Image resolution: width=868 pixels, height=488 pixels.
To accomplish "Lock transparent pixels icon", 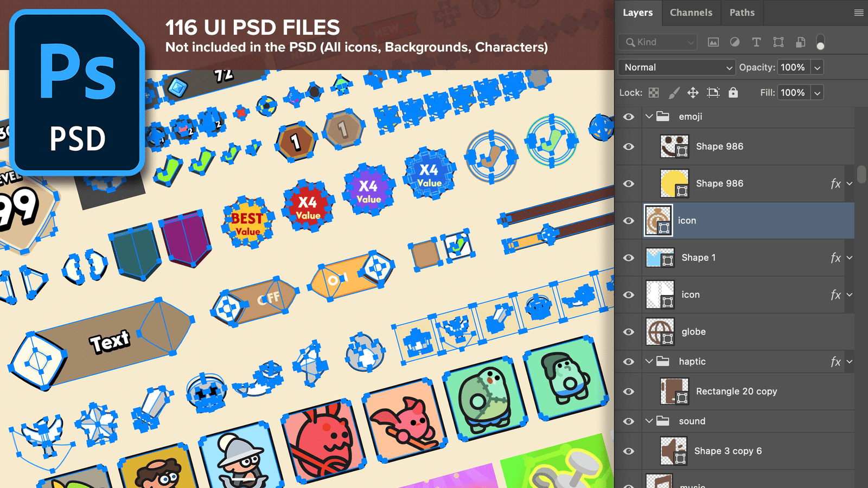I will (x=654, y=93).
